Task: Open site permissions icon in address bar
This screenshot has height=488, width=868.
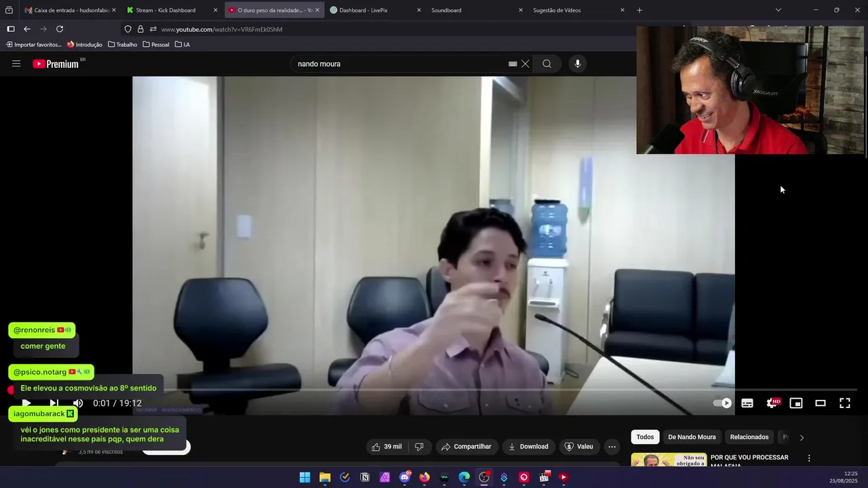Action: (153, 29)
